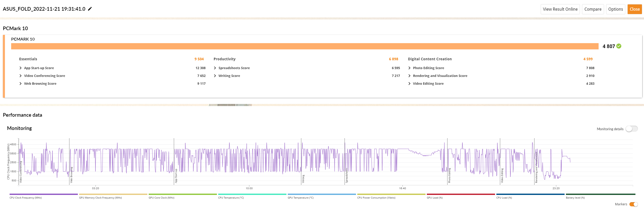This screenshot has height=210, width=644.
Task: Click the Photo Editing chart marker
Action: coord(449,175)
